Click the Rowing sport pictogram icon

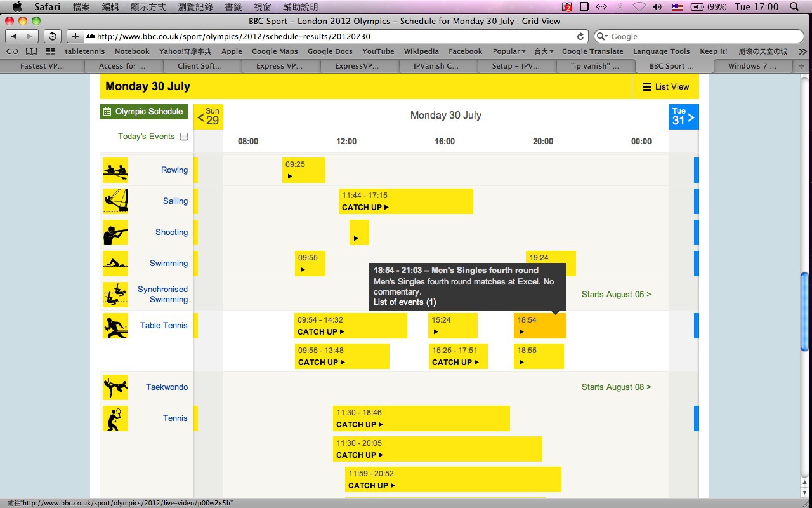[x=115, y=170]
